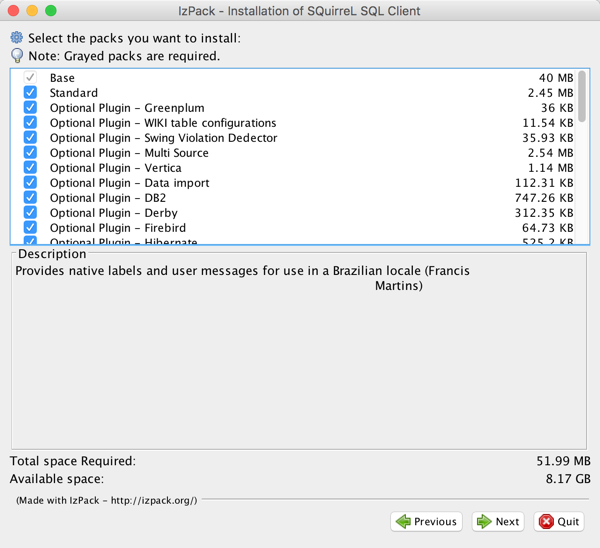Click the green Next arrow icon

coord(484,521)
